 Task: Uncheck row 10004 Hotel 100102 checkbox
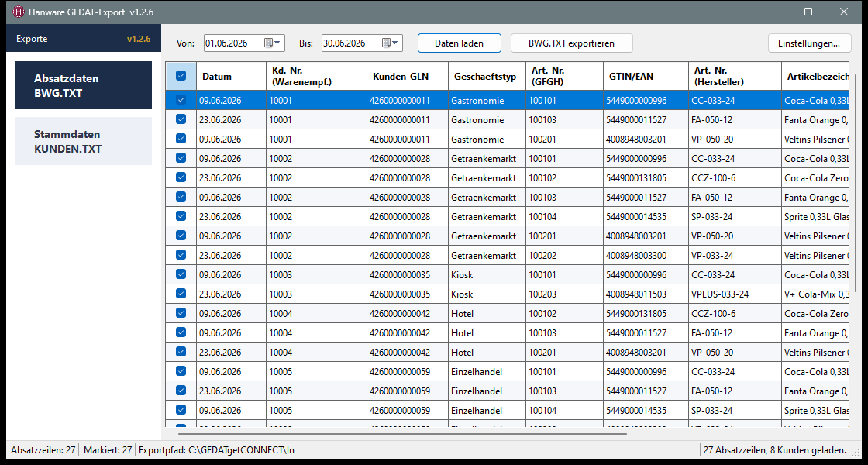click(181, 313)
